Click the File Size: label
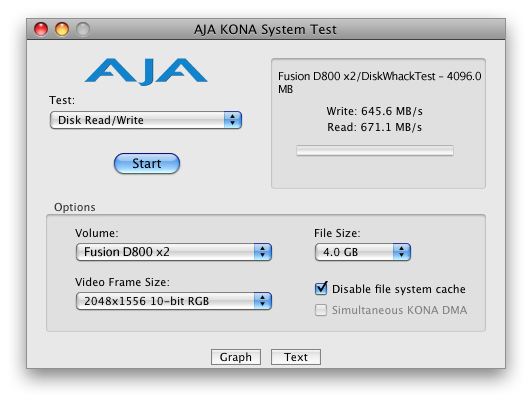 coord(337,233)
